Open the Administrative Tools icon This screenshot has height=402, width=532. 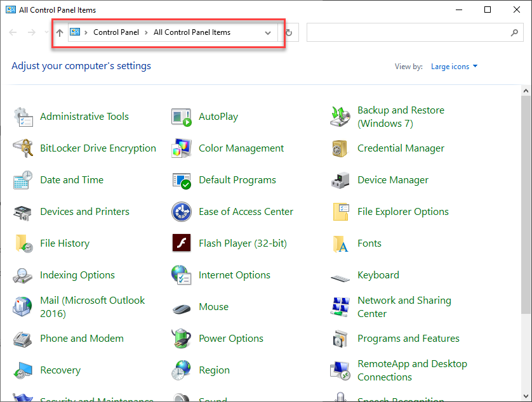[23, 117]
